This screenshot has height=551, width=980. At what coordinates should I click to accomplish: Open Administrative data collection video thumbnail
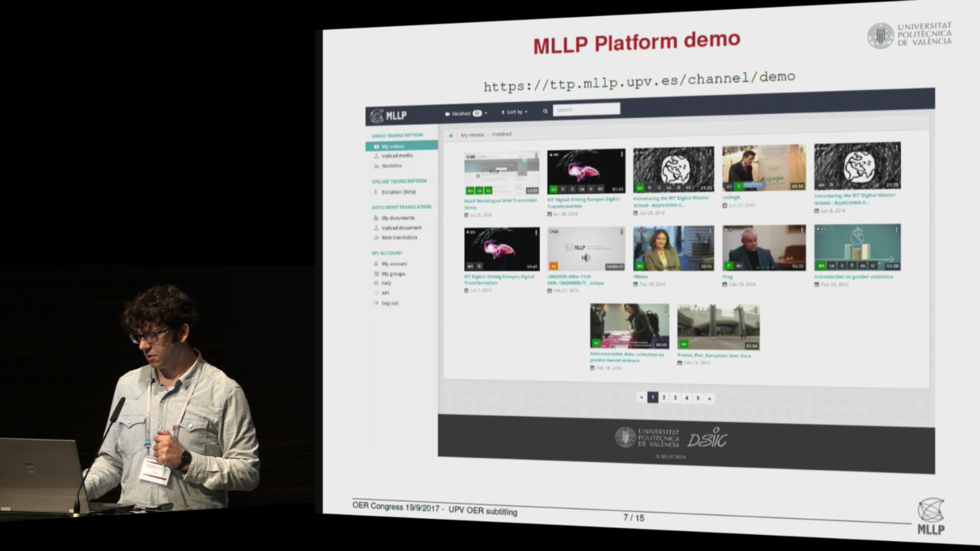pos(629,327)
